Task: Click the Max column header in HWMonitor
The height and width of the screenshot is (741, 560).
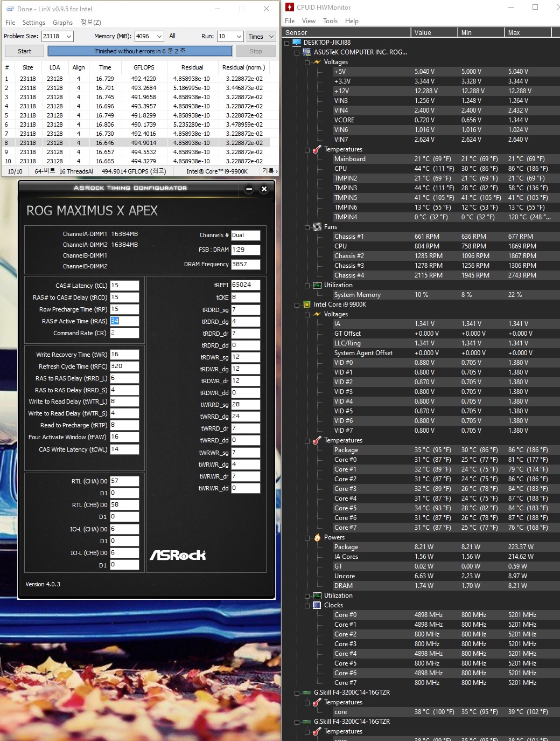Action: point(529,32)
